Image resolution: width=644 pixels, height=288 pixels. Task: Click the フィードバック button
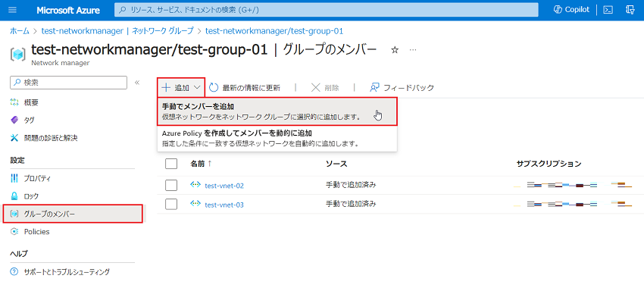coord(402,87)
